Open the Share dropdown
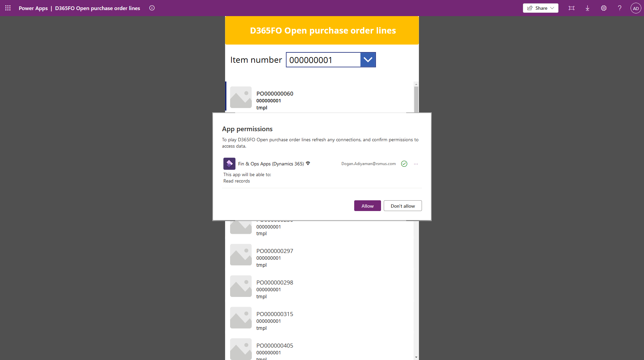 pyautogui.click(x=540, y=8)
